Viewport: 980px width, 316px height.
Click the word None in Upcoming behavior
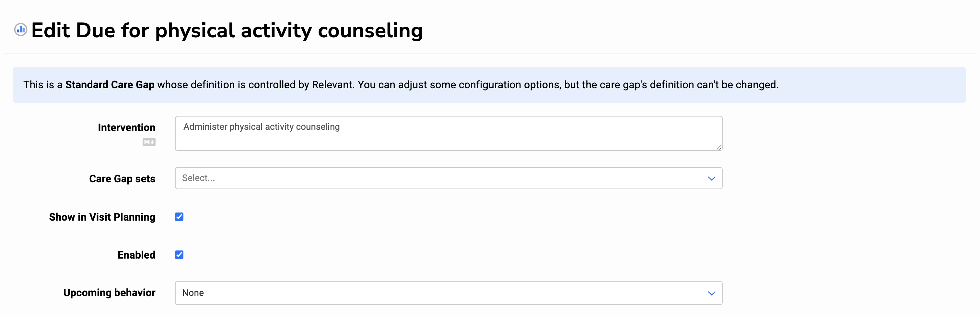[193, 293]
